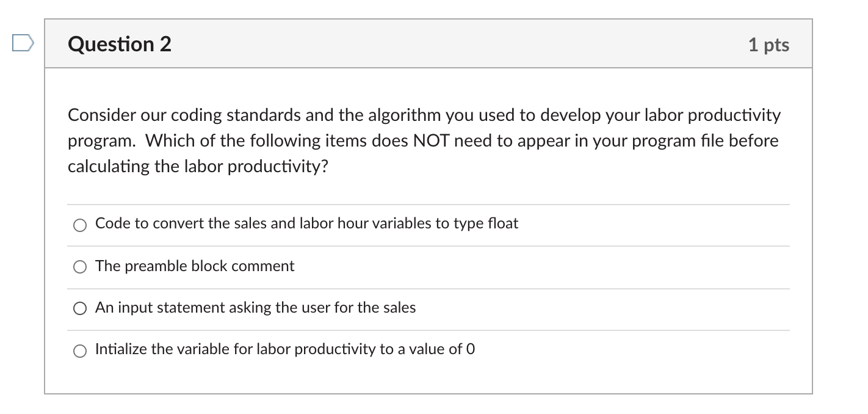Choose the preamble block comment option
The width and height of the screenshot is (868, 414).
(79, 267)
